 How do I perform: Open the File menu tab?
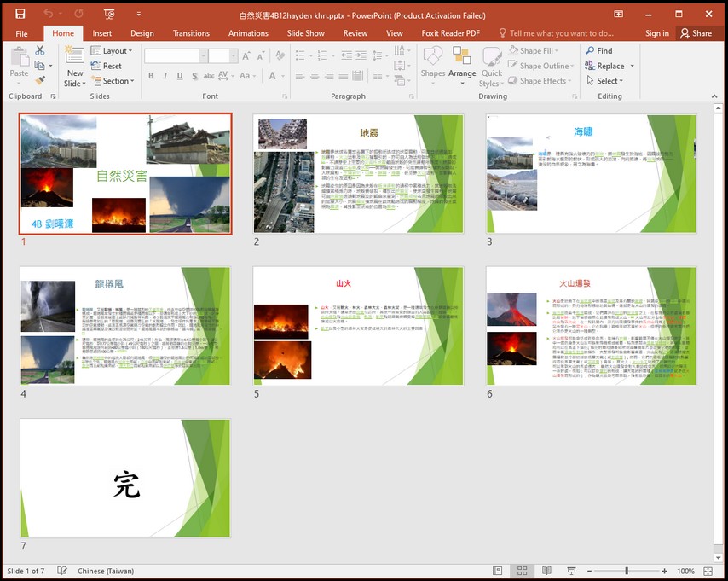click(x=21, y=33)
